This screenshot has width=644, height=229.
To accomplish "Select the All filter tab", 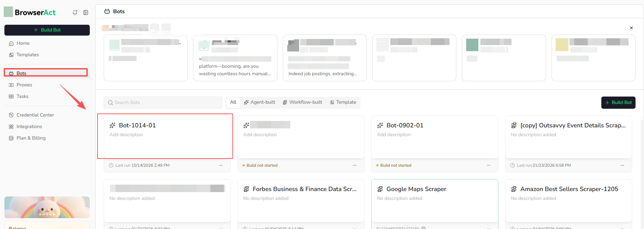I will pos(233,102).
